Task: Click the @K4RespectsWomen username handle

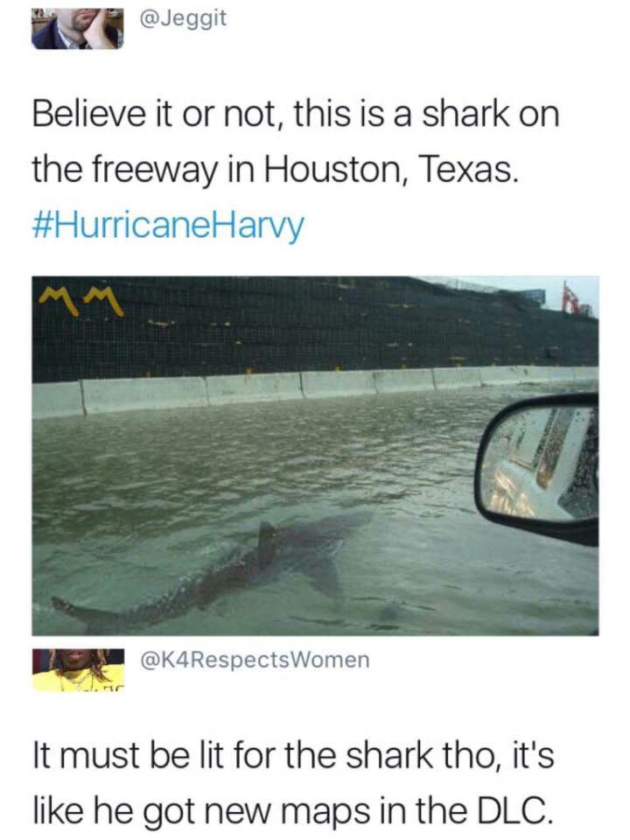Action: tap(255, 660)
